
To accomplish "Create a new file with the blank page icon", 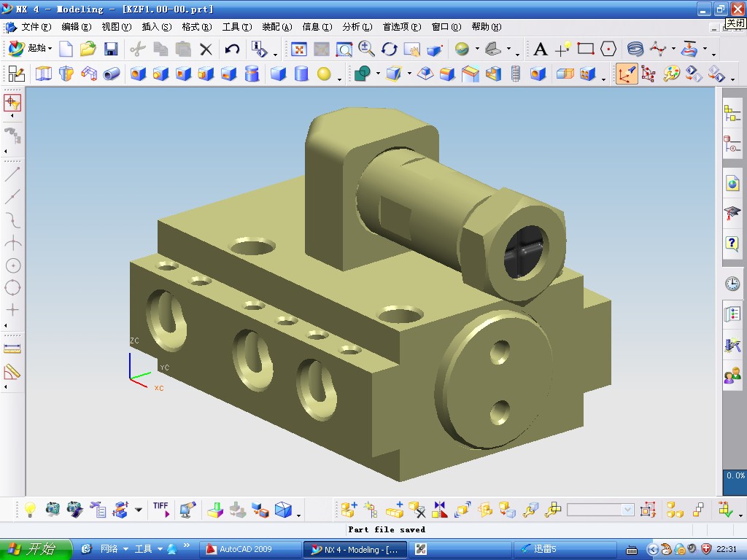I will pos(66,49).
